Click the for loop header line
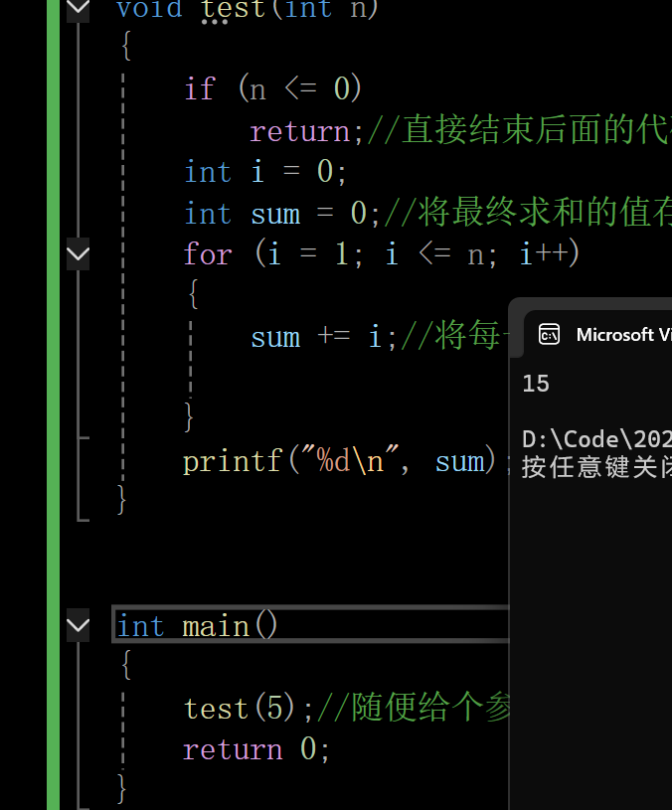Image resolution: width=672 pixels, height=810 pixels. [x=382, y=253]
